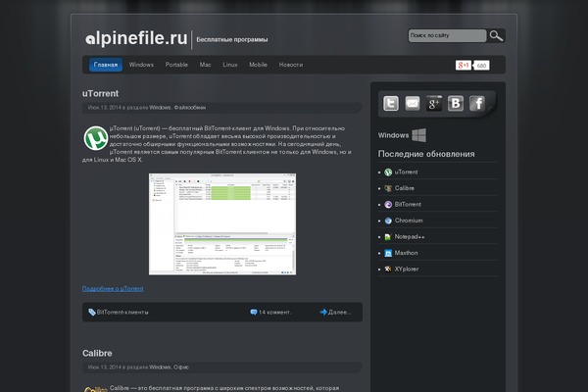The width and height of the screenshot is (588, 392).
Task: Focus the site search field
Action: tap(447, 35)
